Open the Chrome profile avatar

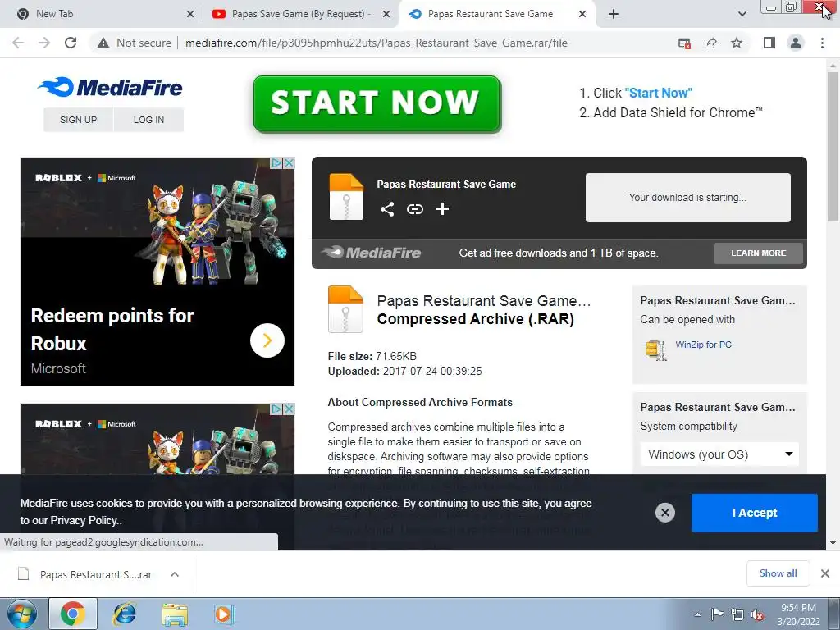[796, 43]
